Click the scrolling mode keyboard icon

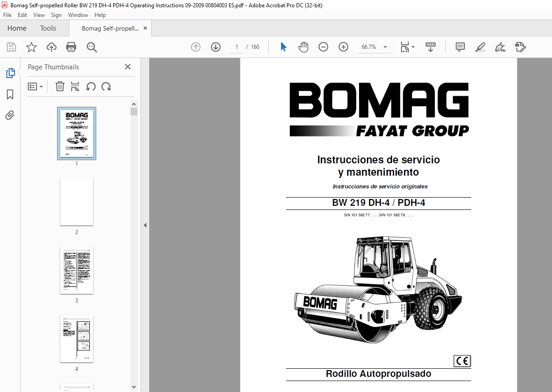point(431,47)
